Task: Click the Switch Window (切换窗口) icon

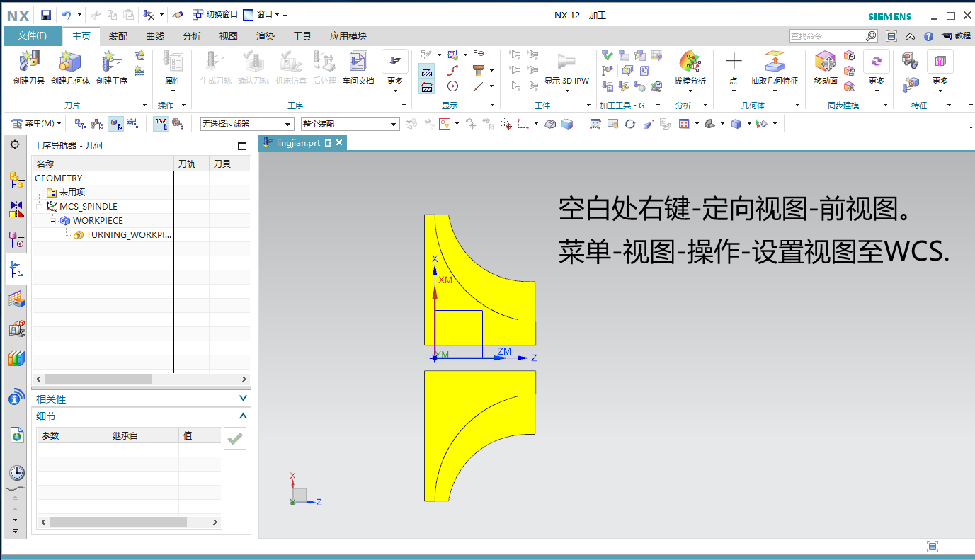Action: [199, 14]
